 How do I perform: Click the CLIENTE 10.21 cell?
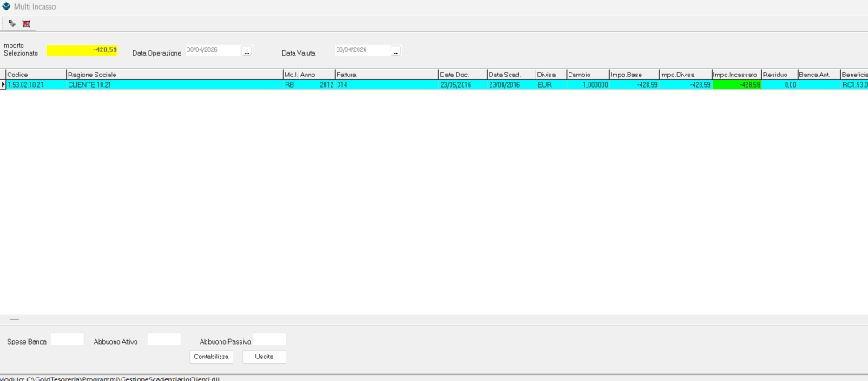pyautogui.click(x=174, y=85)
